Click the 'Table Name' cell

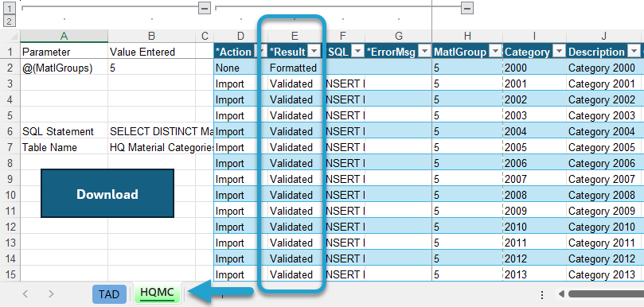click(64, 147)
